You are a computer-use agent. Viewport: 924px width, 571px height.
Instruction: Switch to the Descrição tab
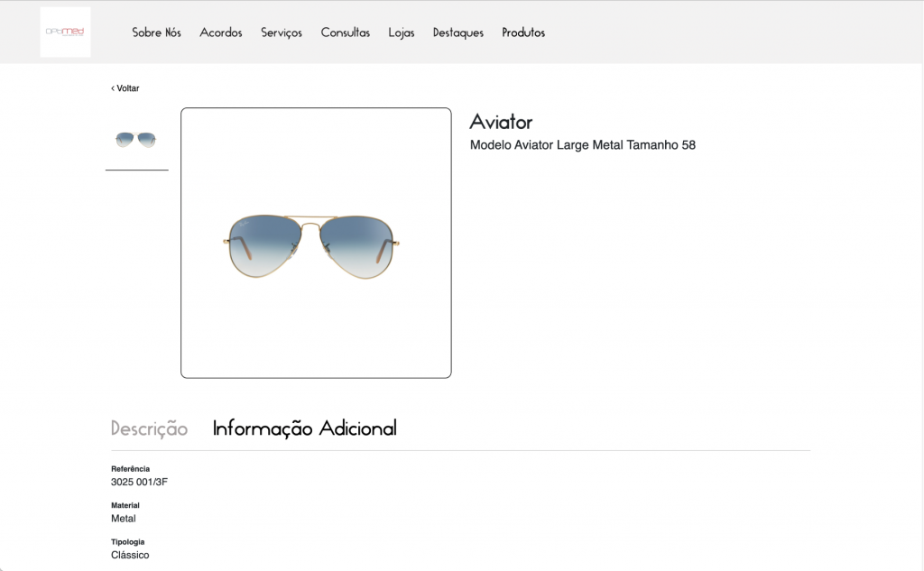[149, 428]
